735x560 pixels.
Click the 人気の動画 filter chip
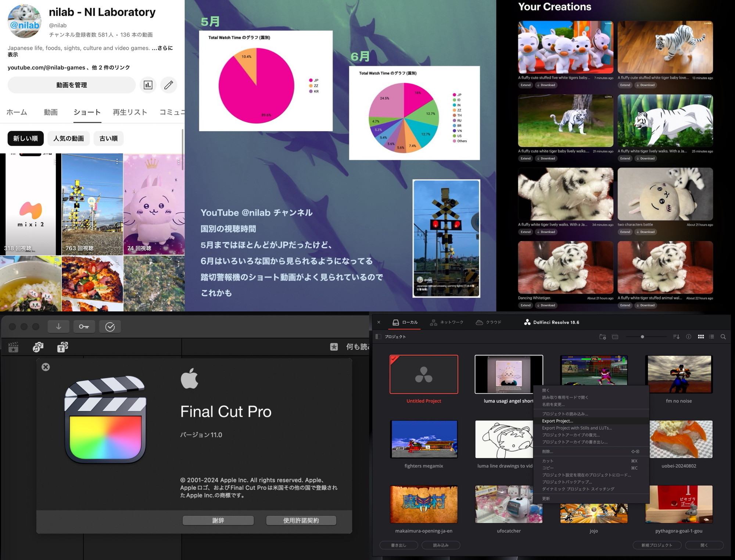69,138
